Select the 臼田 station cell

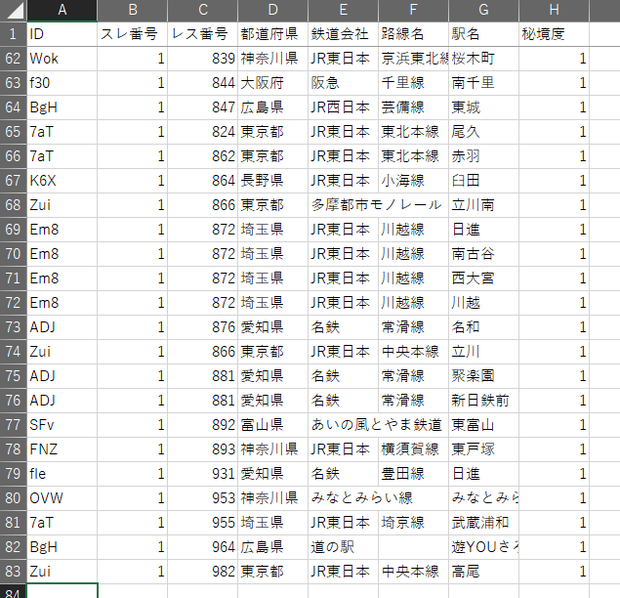(x=484, y=181)
